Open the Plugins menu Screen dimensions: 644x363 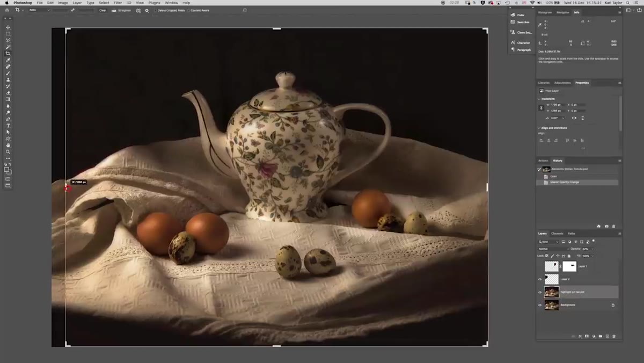point(154,3)
